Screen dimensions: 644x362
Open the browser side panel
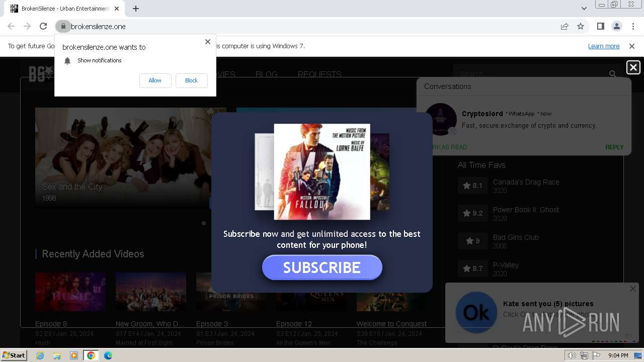pos(600,26)
